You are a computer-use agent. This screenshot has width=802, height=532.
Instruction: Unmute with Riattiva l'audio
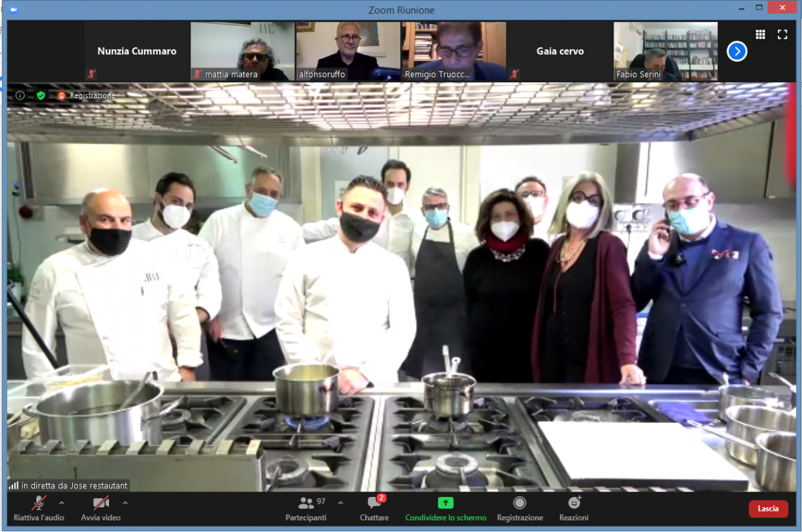39,509
